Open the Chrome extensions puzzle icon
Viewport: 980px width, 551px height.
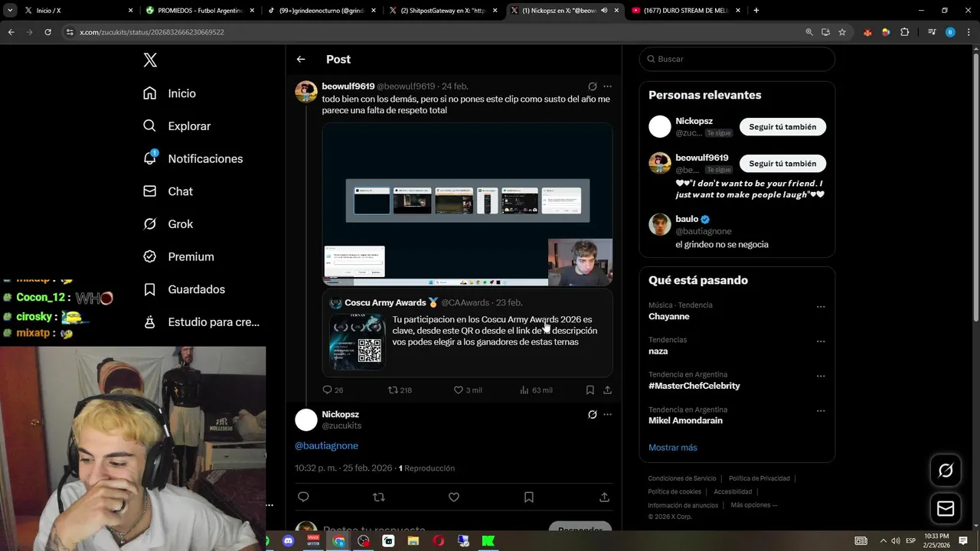tap(905, 32)
